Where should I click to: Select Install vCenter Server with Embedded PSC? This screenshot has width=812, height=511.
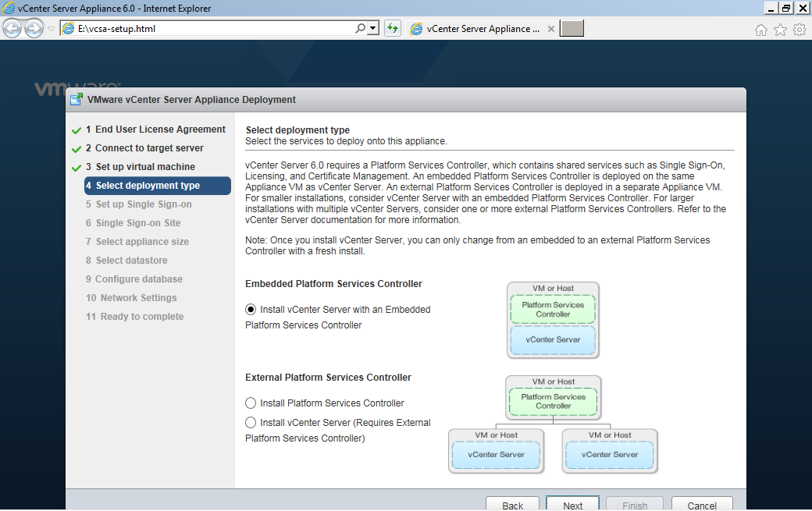pos(251,309)
